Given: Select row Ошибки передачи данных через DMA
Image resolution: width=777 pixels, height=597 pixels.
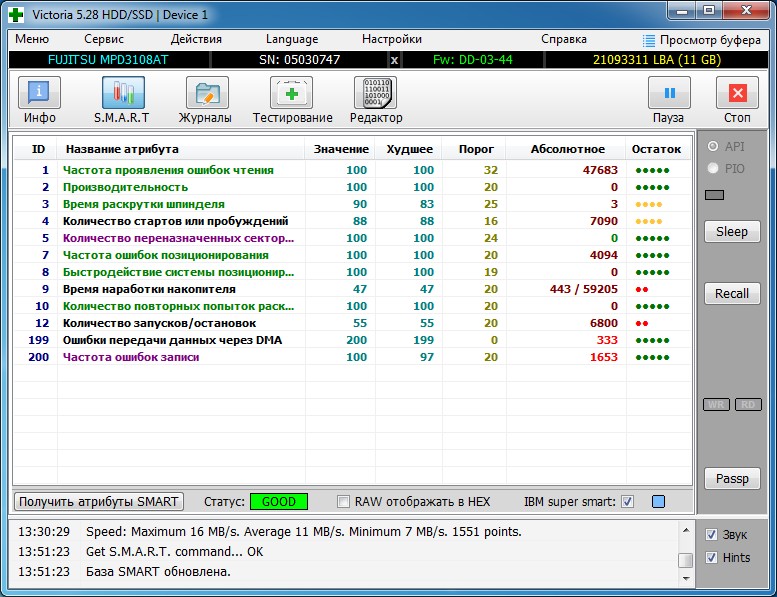Looking at the screenshot, I should (352, 340).
